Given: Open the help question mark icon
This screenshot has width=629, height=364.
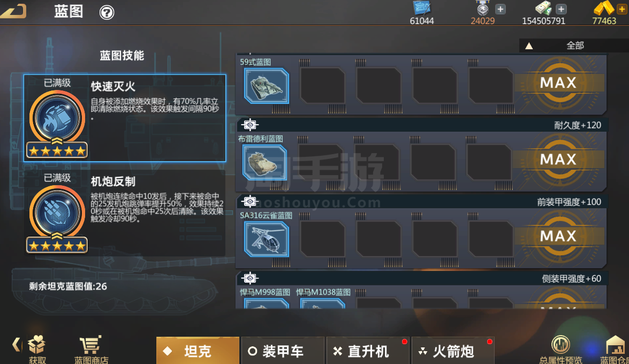Looking at the screenshot, I should (x=107, y=12).
